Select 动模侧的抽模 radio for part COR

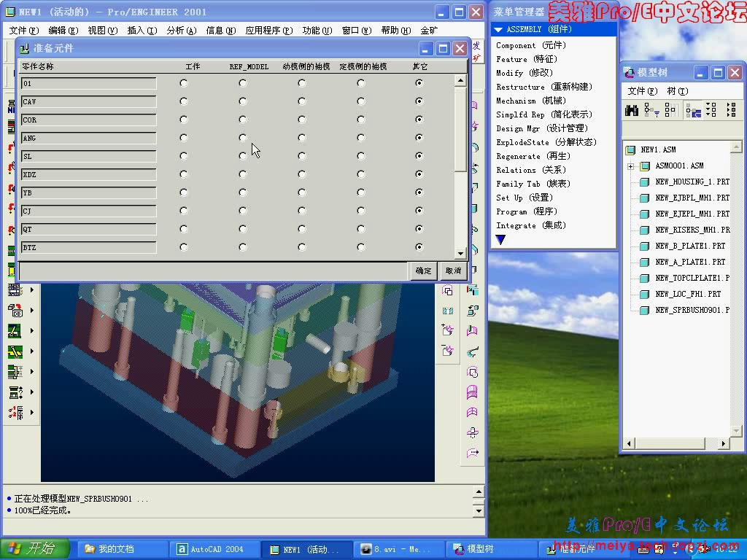(x=302, y=120)
